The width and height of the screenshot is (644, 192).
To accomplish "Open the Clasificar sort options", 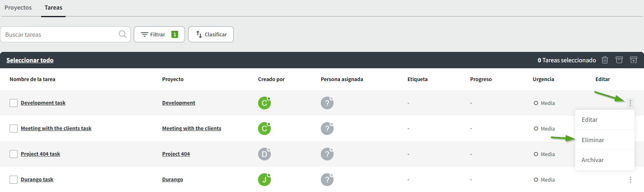I will coord(211,34).
